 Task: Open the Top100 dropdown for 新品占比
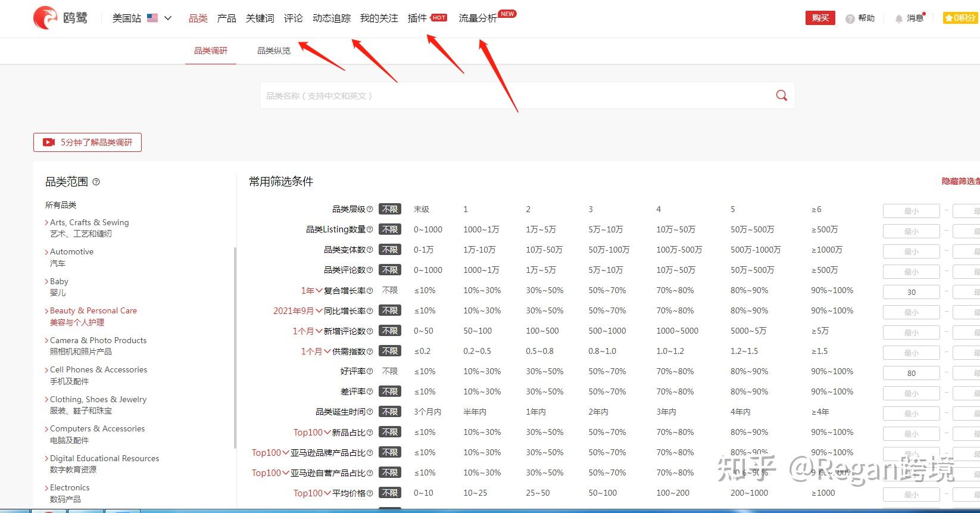[x=313, y=432]
